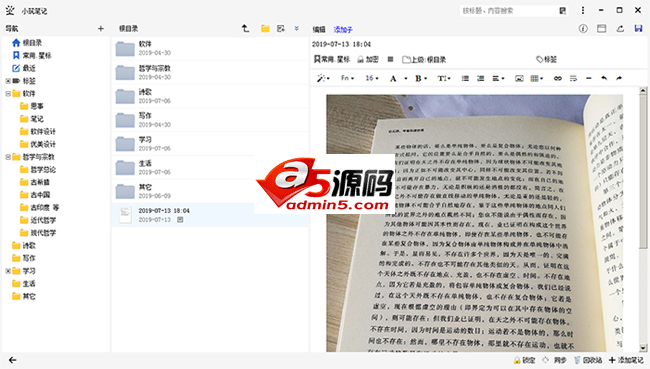Toggle 加密 encryption for the note

(x=368, y=59)
